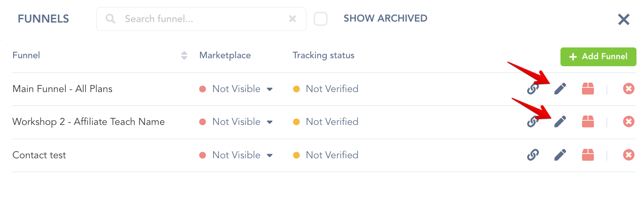Expand Marketplace visibility for Workshop 2 funnel
Viewport: 644px width, 201px height.
tap(269, 122)
